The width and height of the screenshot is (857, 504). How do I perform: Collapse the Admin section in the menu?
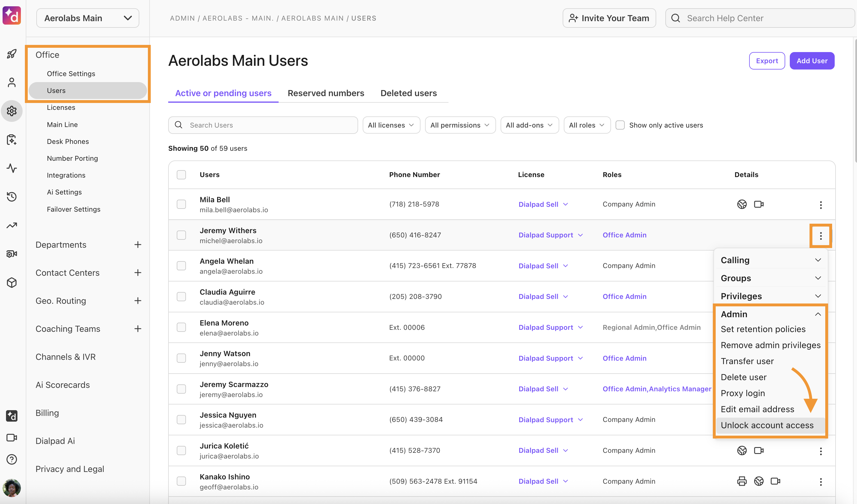coord(770,314)
